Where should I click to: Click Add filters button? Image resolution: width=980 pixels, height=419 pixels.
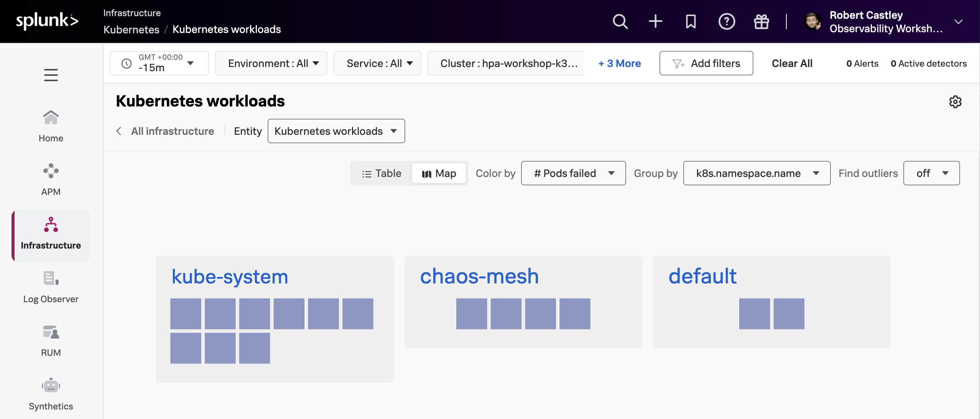coord(706,62)
